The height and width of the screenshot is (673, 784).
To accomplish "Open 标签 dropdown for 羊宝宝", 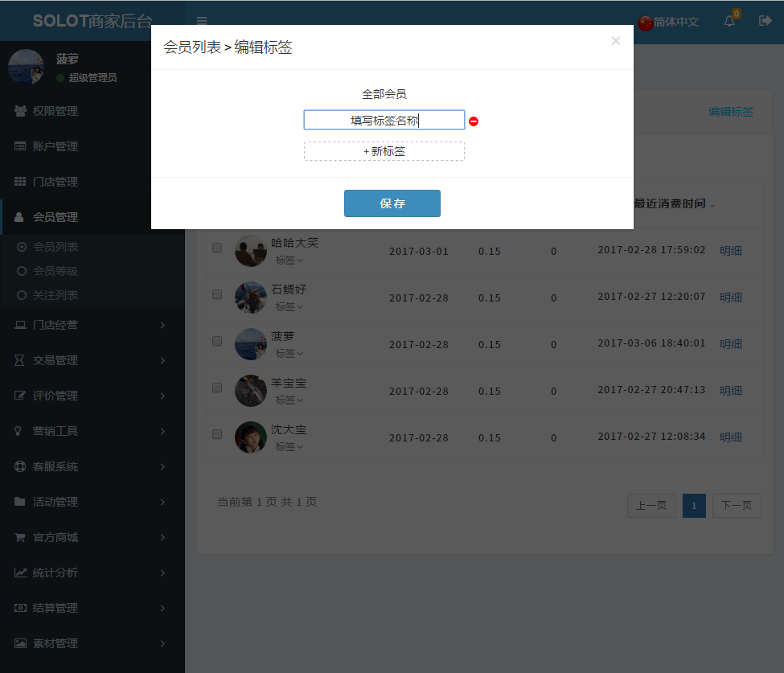I will (289, 400).
